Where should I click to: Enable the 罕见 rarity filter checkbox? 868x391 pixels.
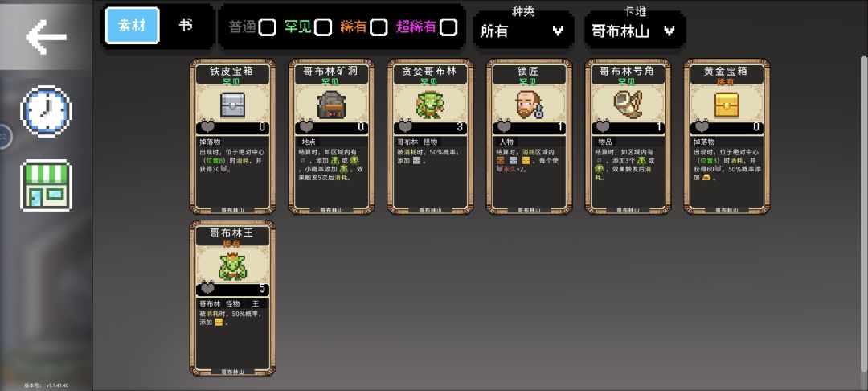pyautogui.click(x=323, y=27)
